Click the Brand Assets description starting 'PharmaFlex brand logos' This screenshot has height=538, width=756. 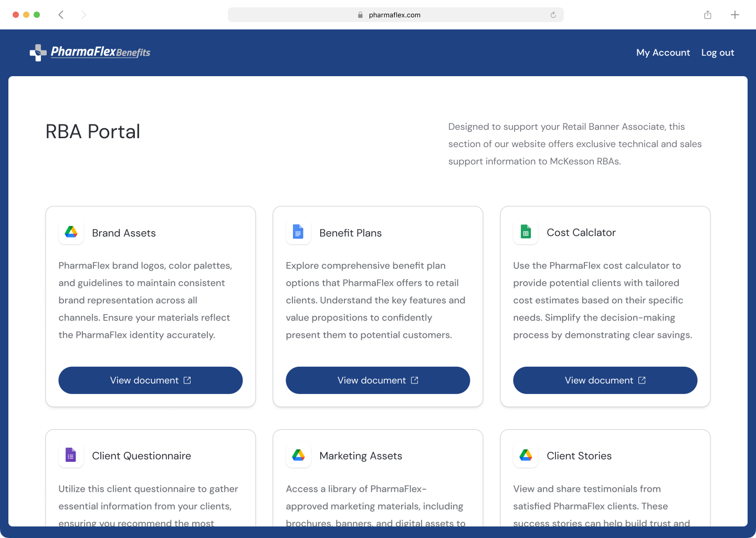(145, 300)
